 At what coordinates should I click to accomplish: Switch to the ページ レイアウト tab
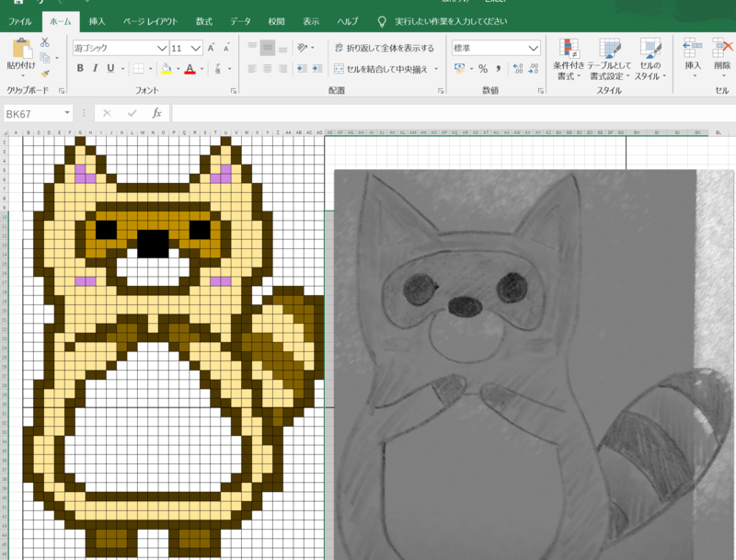[150, 21]
